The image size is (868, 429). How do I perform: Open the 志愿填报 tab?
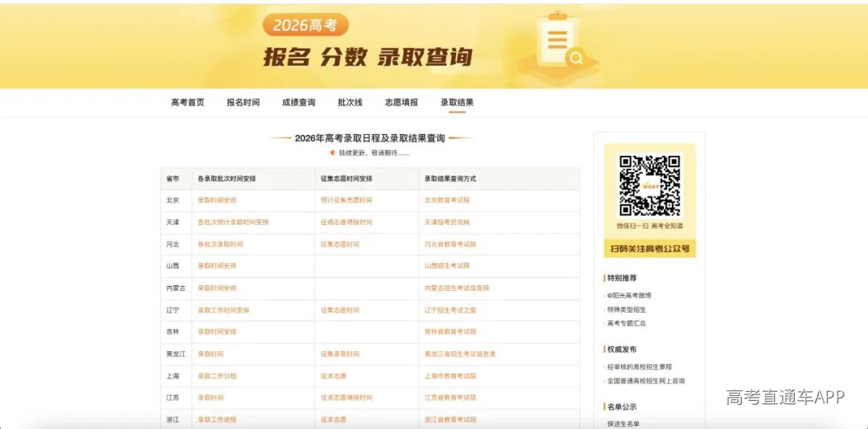click(401, 102)
